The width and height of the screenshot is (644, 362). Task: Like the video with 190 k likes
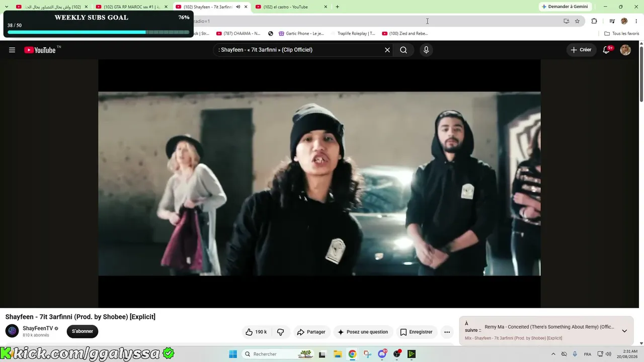point(257,332)
